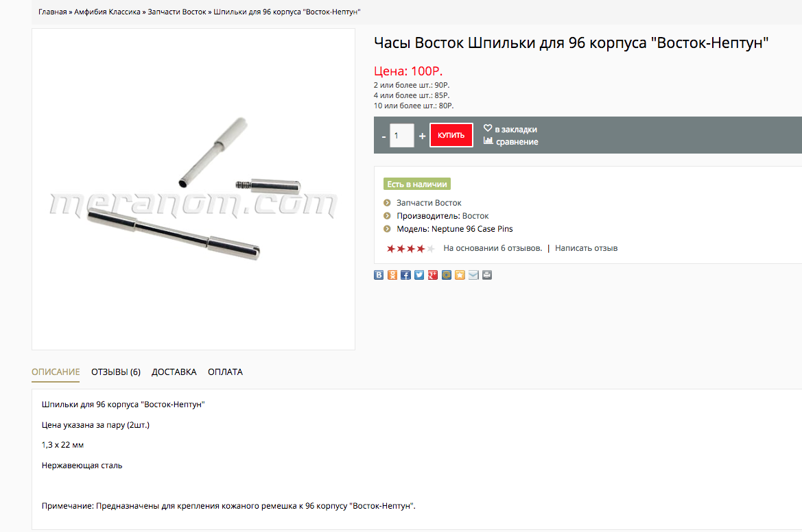Click the 'Написать отзыв' link

tap(586, 248)
